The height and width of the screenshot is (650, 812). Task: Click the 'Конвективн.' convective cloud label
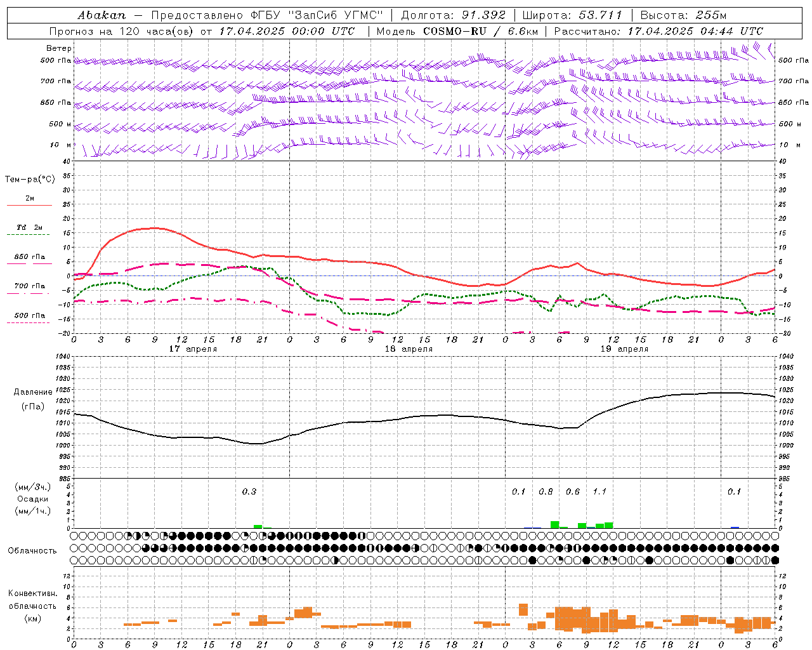coord(32,594)
